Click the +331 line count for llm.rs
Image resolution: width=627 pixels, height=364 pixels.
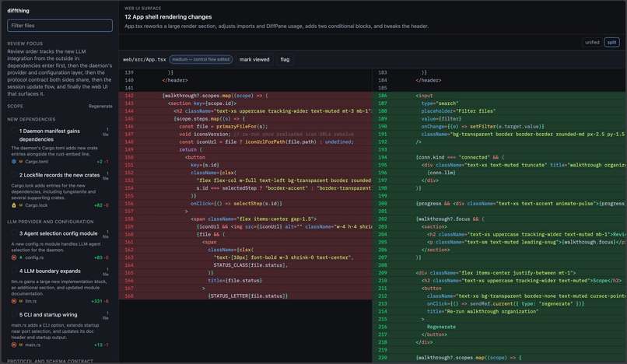[x=96, y=301]
